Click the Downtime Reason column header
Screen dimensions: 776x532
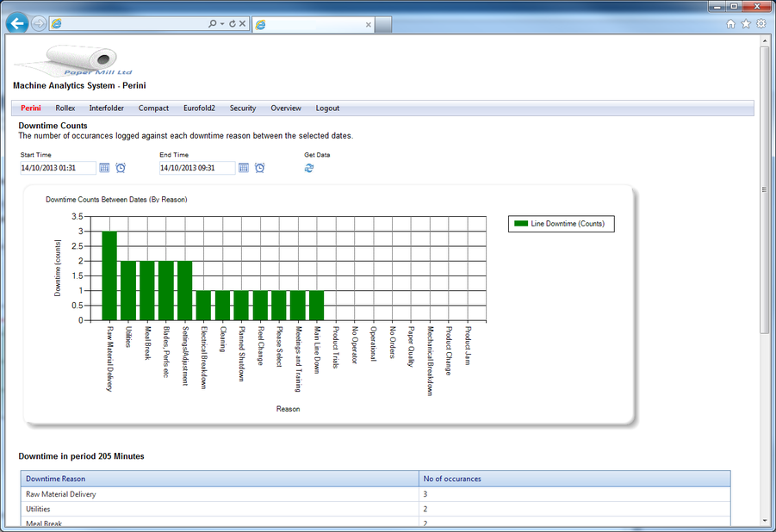[x=220, y=479]
